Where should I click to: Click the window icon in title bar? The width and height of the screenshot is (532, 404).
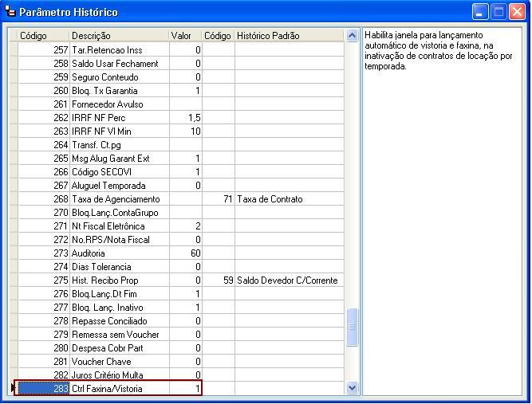coord(10,12)
